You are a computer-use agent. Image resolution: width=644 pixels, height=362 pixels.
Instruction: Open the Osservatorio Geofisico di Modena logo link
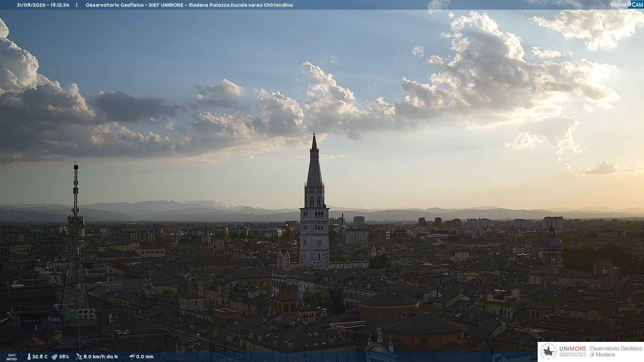point(591,352)
